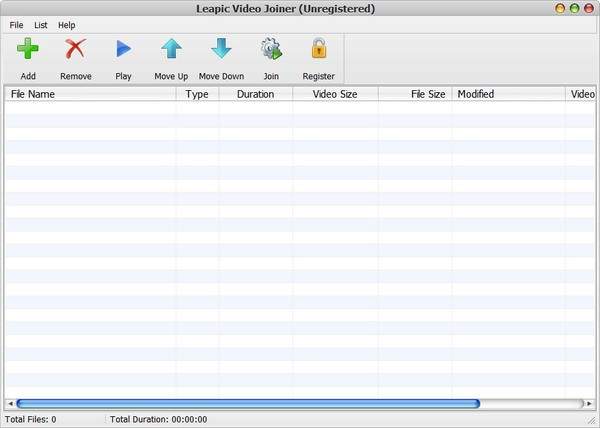Image resolution: width=600 pixels, height=428 pixels.
Task: Click the scrollbar left arrow
Action: pos(10,404)
